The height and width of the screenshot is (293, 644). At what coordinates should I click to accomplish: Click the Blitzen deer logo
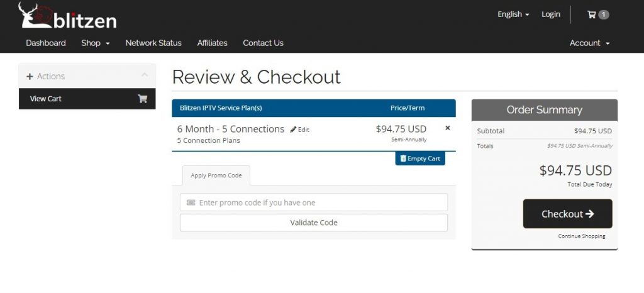[67, 16]
